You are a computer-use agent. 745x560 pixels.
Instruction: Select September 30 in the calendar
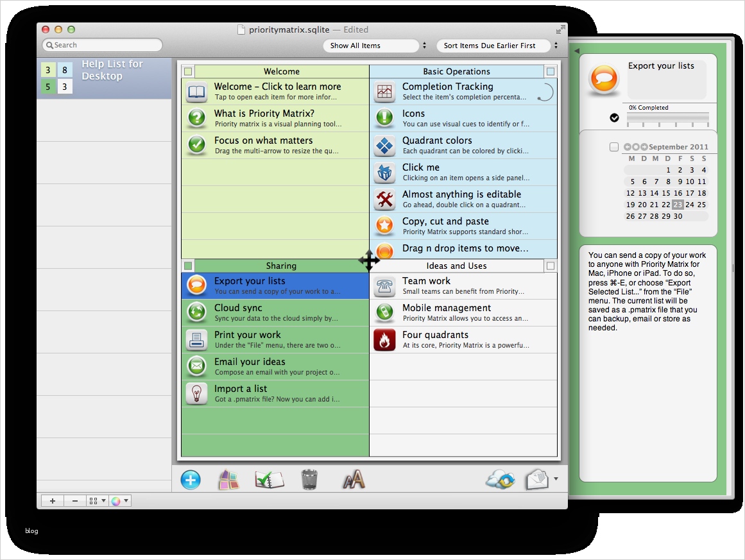(x=678, y=216)
